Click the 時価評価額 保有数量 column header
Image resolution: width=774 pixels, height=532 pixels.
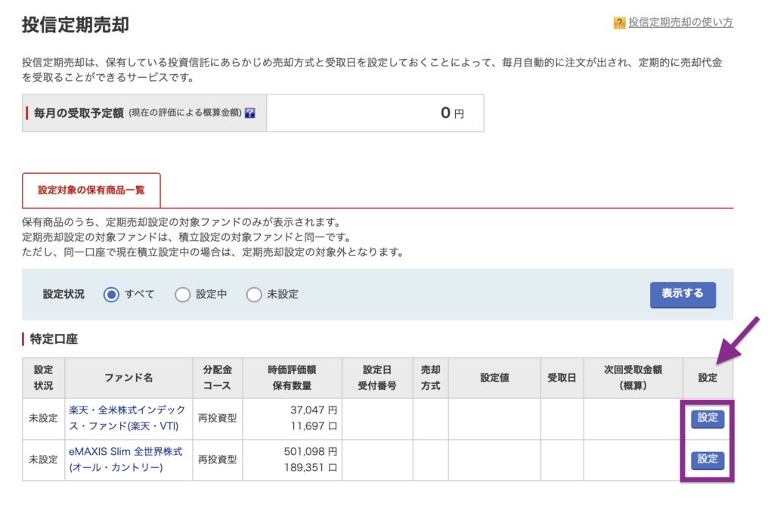point(292,377)
